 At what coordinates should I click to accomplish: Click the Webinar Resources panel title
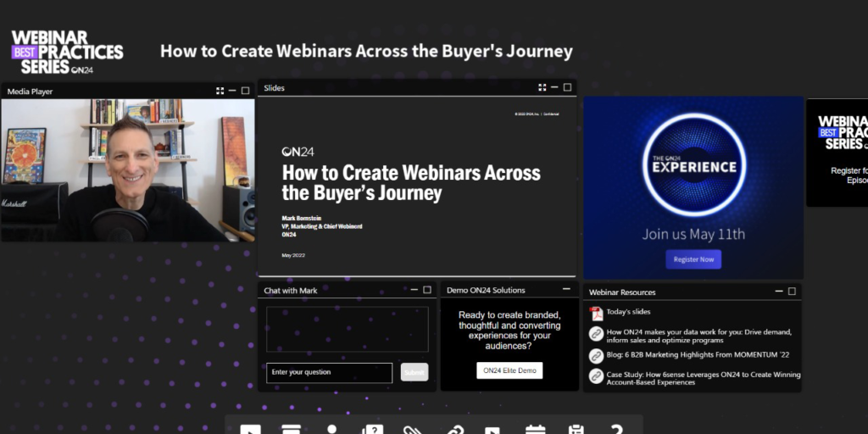pos(622,292)
